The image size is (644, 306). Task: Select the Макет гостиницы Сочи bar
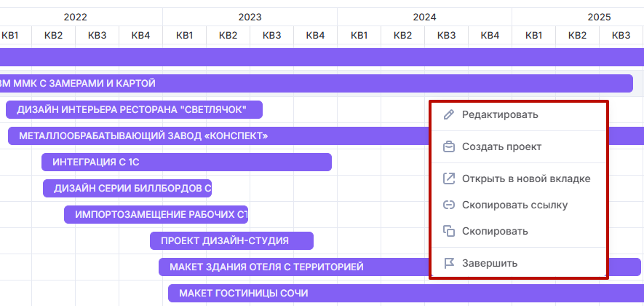tap(291, 293)
